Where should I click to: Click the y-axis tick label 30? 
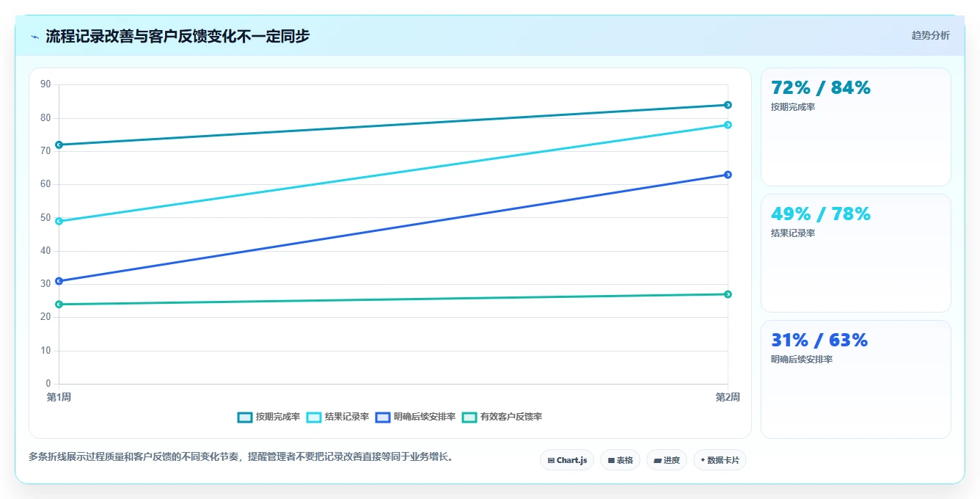point(45,284)
